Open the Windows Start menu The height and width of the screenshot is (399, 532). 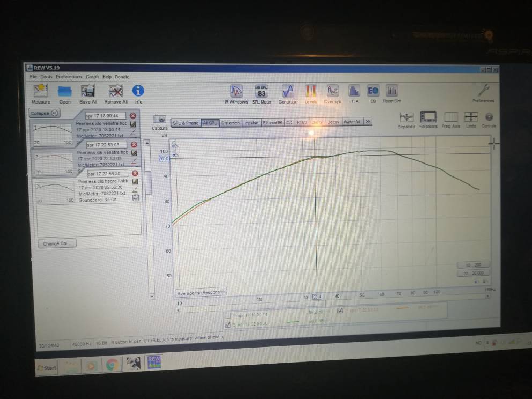(47, 367)
